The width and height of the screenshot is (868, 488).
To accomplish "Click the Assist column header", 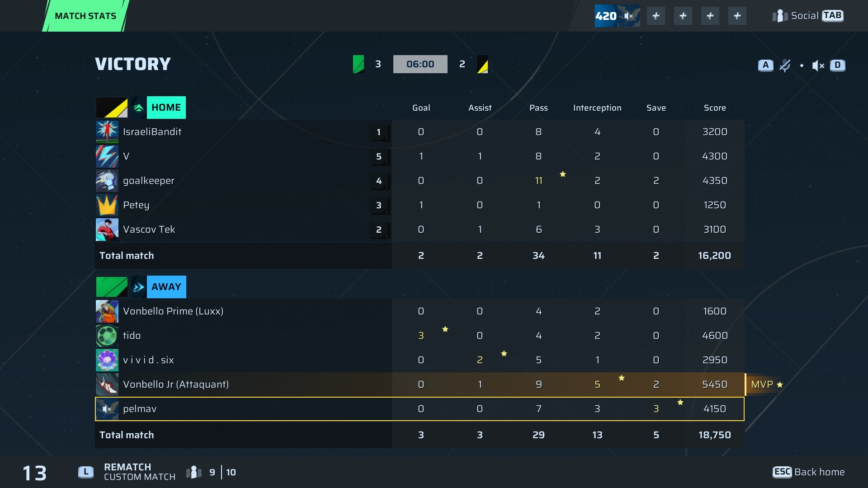I will point(480,108).
